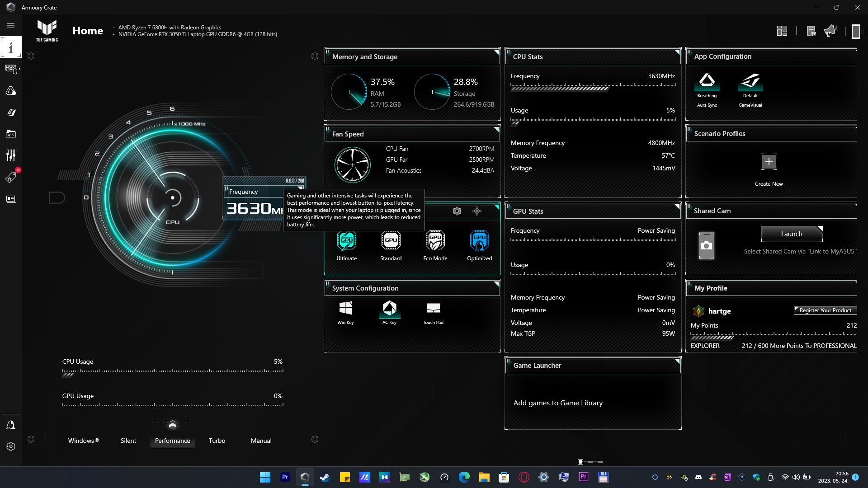Switch to Silent operating mode
The height and width of the screenshot is (488, 868).
128,441
